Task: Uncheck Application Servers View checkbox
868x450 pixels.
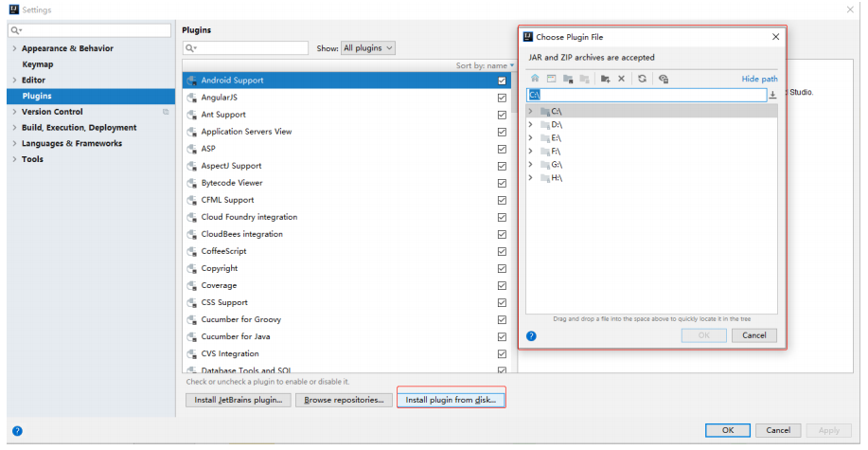Action: 502,133
